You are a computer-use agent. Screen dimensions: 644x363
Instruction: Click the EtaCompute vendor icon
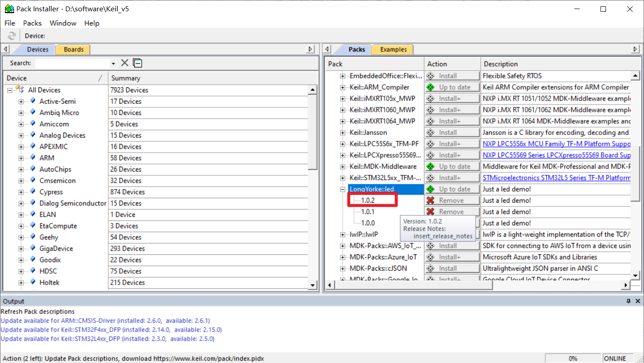[33, 225]
